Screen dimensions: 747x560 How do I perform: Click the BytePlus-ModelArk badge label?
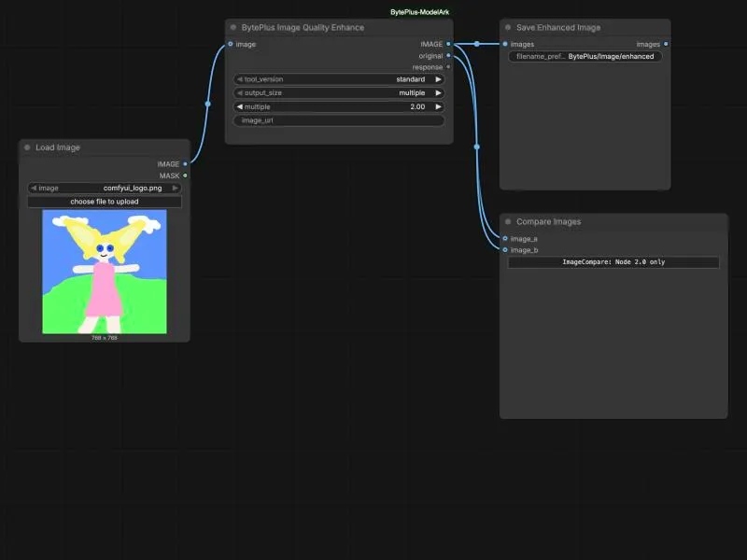pyautogui.click(x=419, y=12)
